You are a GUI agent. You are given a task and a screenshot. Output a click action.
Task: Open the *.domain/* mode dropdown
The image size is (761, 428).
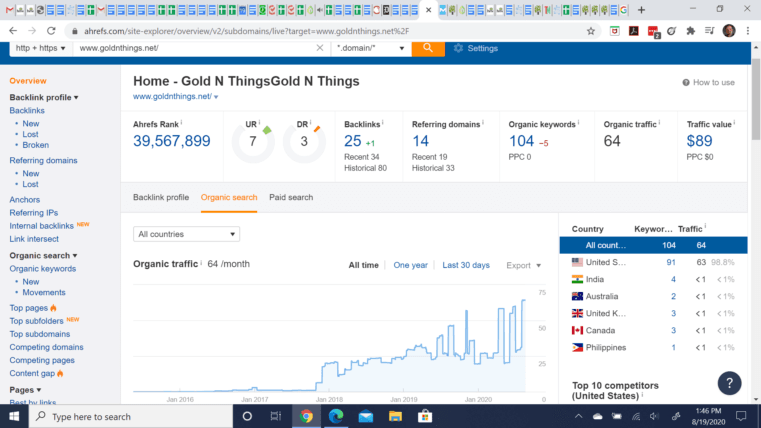coord(371,48)
